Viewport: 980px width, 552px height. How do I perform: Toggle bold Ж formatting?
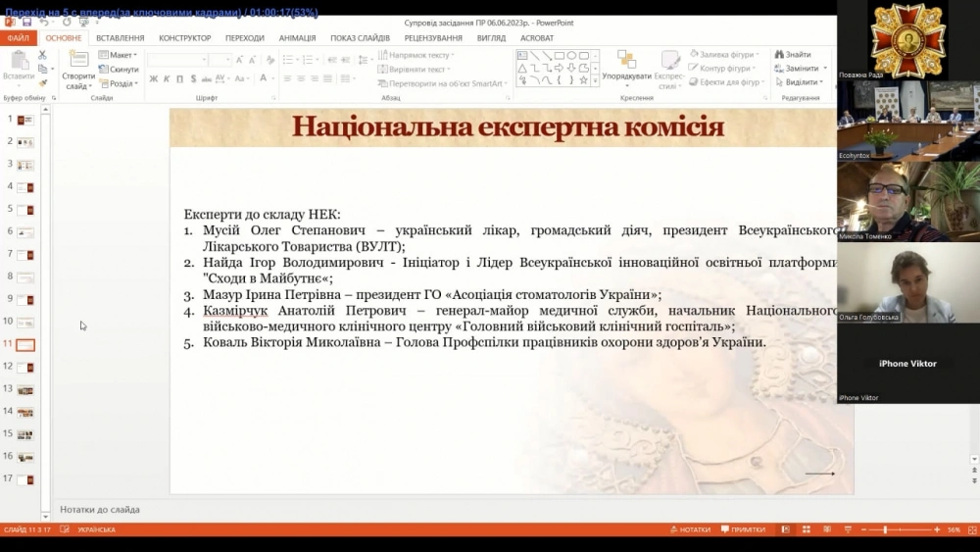pos(153,78)
